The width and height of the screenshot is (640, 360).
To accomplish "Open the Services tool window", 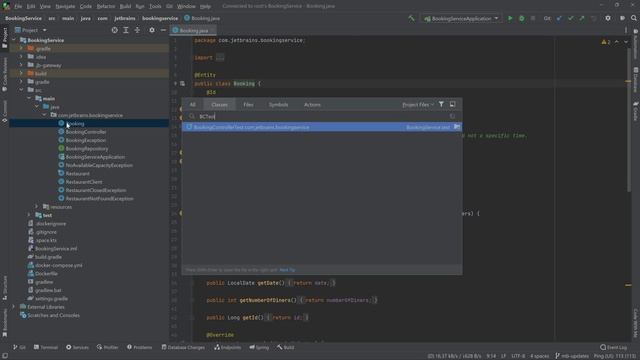I will [77, 347].
